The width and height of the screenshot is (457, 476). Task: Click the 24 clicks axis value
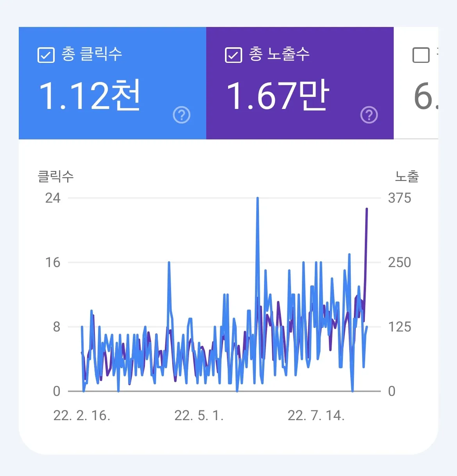click(53, 198)
